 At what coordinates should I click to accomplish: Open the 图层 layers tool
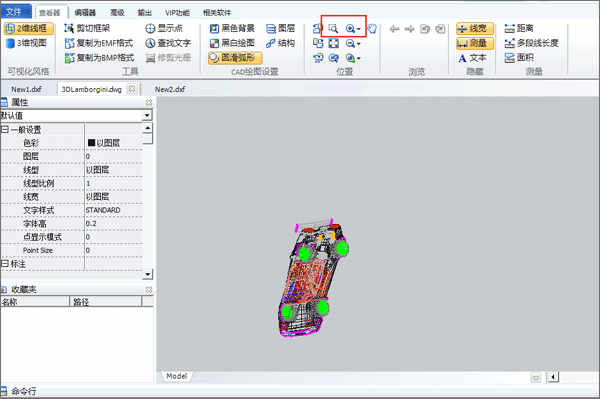coord(280,28)
